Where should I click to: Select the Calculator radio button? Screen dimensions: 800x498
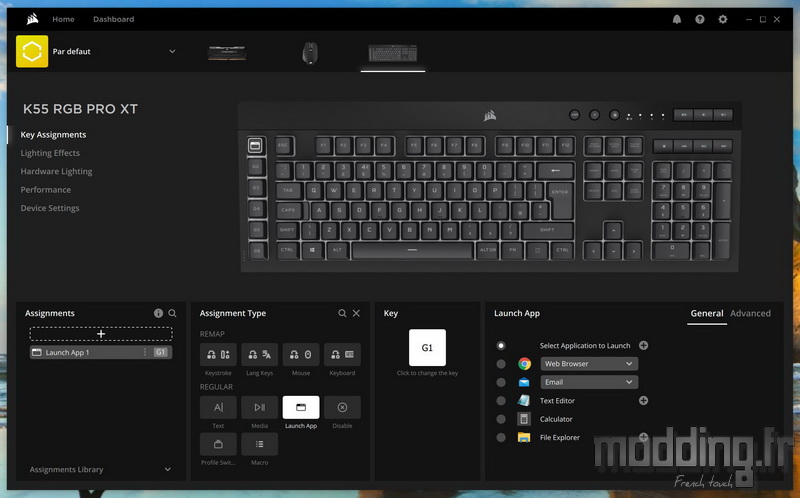(501, 419)
